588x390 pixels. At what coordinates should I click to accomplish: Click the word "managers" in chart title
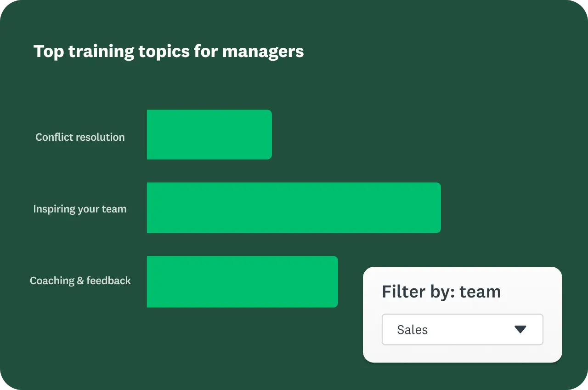263,51
